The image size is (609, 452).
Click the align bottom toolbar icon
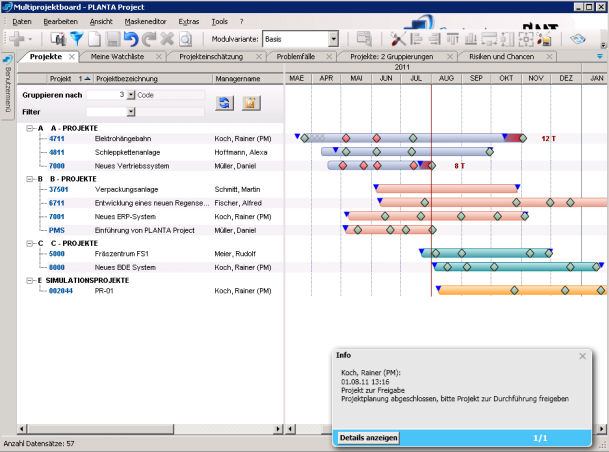click(471, 39)
